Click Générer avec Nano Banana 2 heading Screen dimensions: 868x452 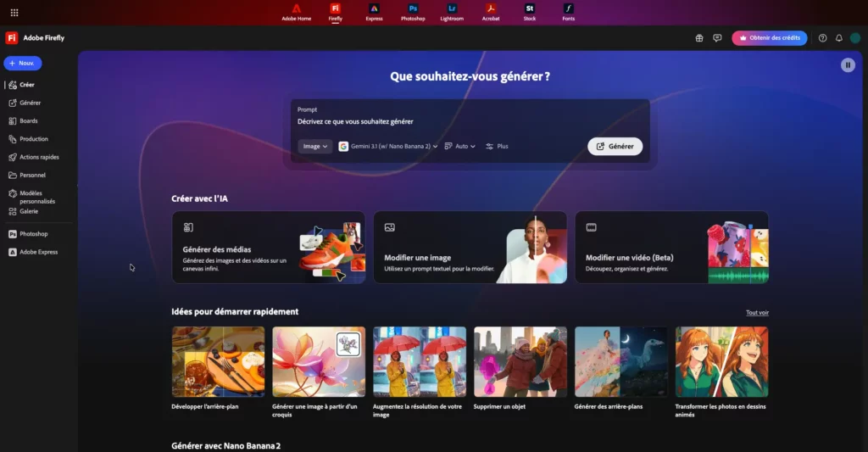(x=225, y=446)
